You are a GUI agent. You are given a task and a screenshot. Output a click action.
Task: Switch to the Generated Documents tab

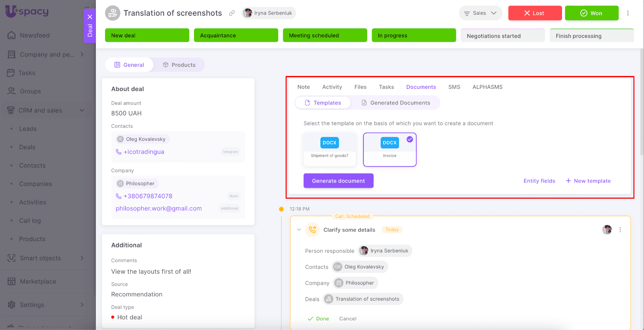click(395, 103)
